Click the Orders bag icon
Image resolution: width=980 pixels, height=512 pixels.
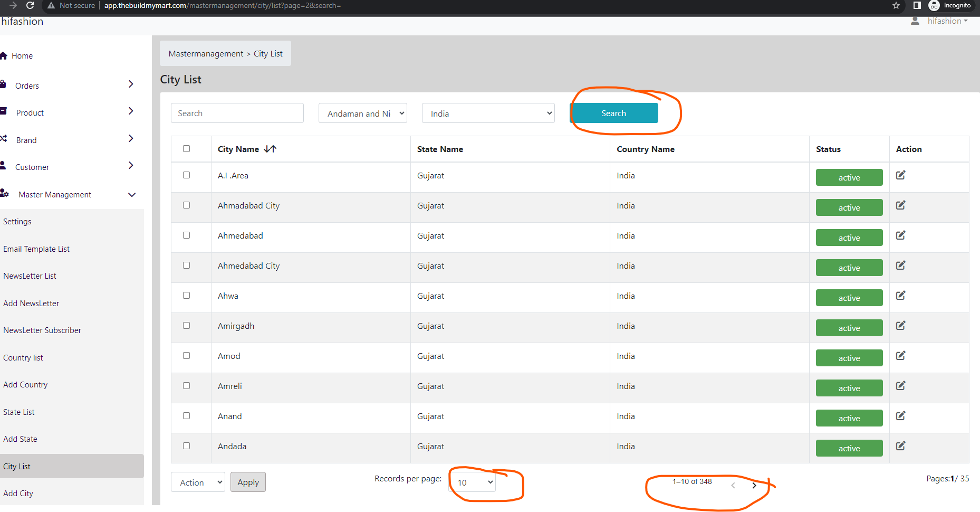click(3, 84)
